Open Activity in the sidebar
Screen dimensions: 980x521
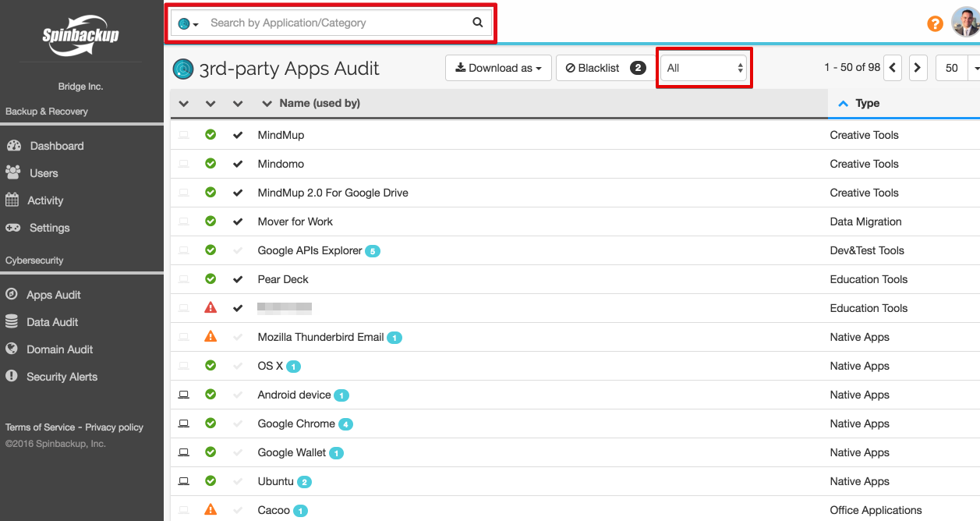pos(45,200)
